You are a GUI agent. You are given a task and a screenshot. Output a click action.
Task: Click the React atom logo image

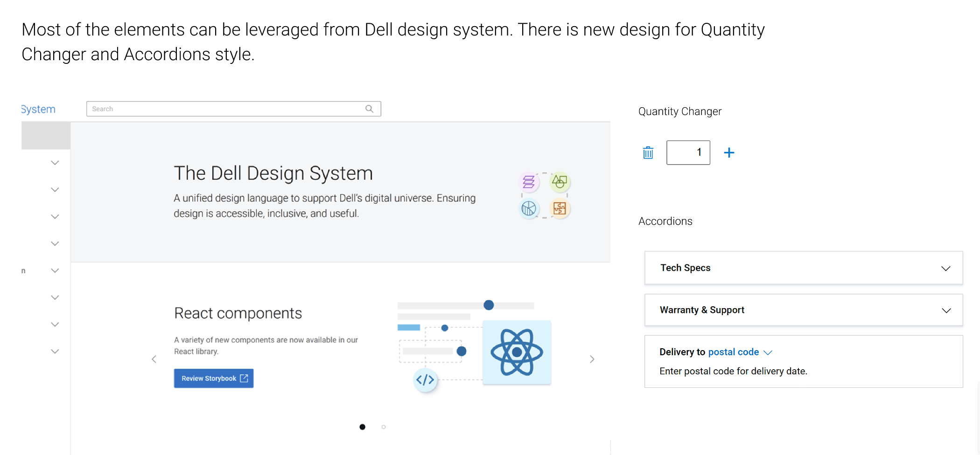(517, 352)
